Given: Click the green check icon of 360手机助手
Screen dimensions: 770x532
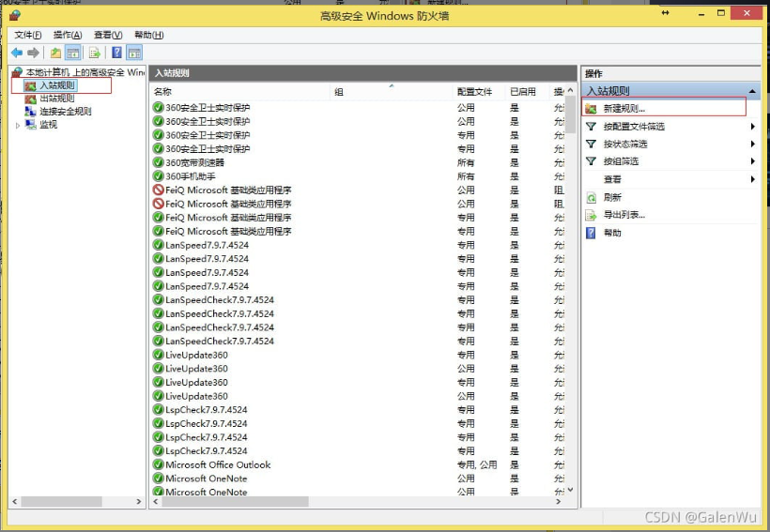Looking at the screenshot, I should click(158, 175).
